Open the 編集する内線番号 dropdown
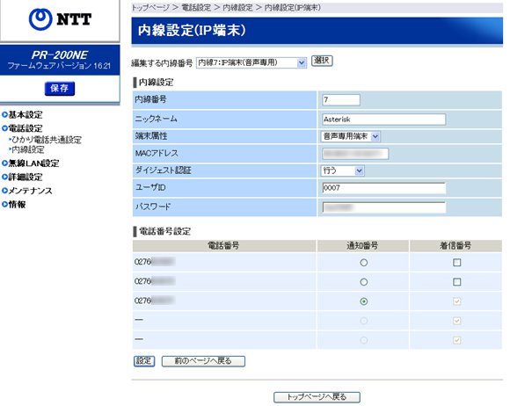The image size is (532, 406). pyautogui.click(x=251, y=62)
